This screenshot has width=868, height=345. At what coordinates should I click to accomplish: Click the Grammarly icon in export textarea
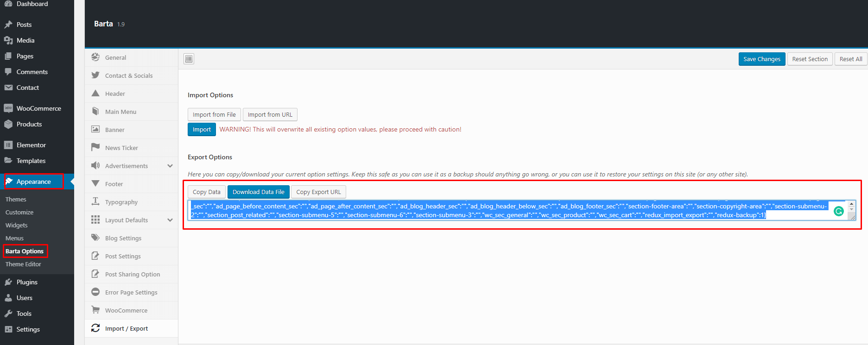click(839, 211)
